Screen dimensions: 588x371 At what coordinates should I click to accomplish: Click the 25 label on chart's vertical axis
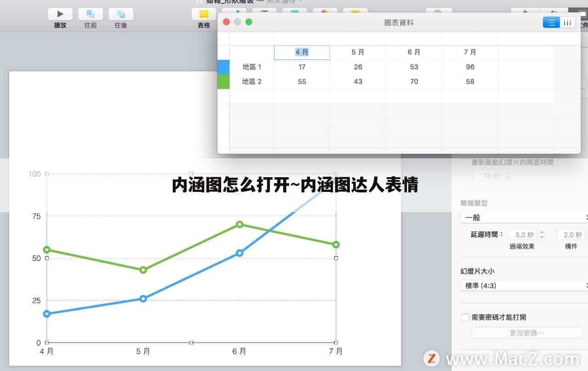pos(36,301)
